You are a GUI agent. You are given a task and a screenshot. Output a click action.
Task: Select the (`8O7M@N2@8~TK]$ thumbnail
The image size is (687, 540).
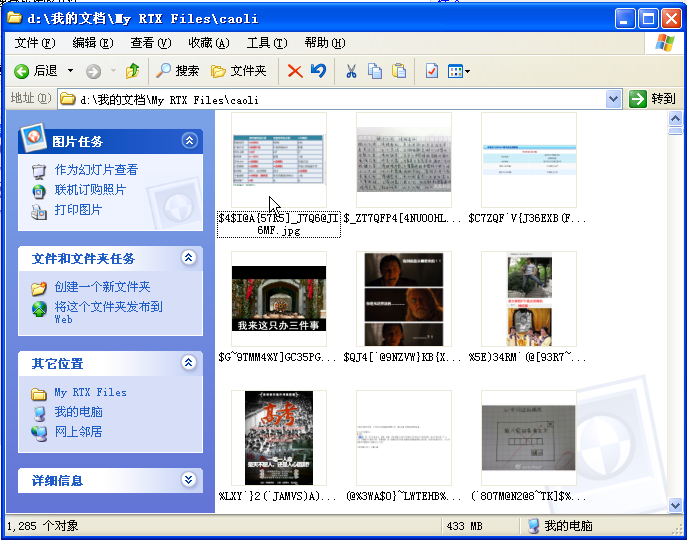pos(529,438)
